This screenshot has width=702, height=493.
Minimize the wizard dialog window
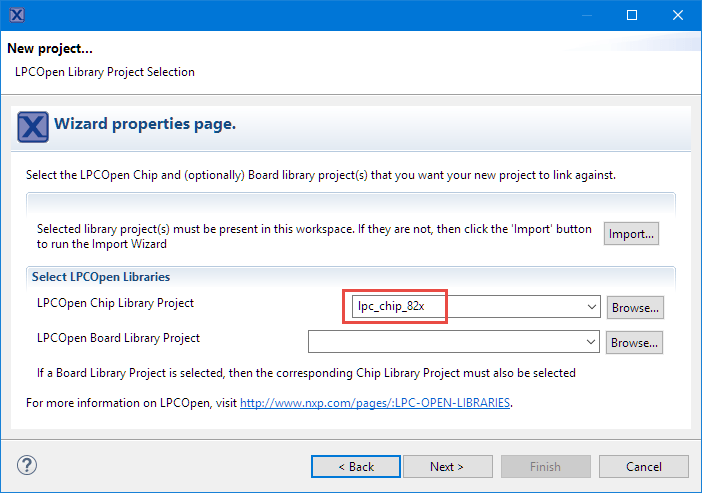[x=585, y=15]
